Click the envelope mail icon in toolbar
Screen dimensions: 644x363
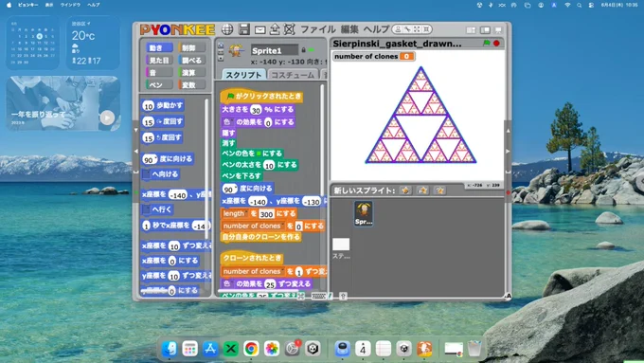coord(260,29)
